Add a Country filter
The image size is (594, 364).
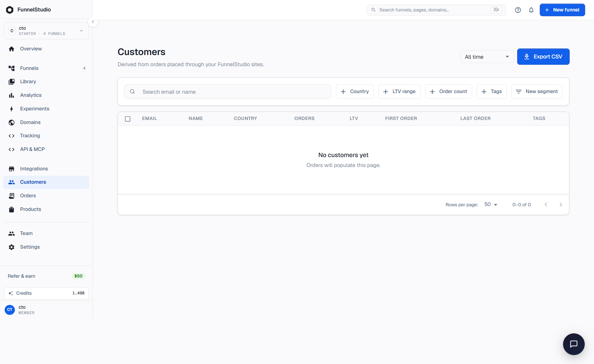[x=355, y=92]
